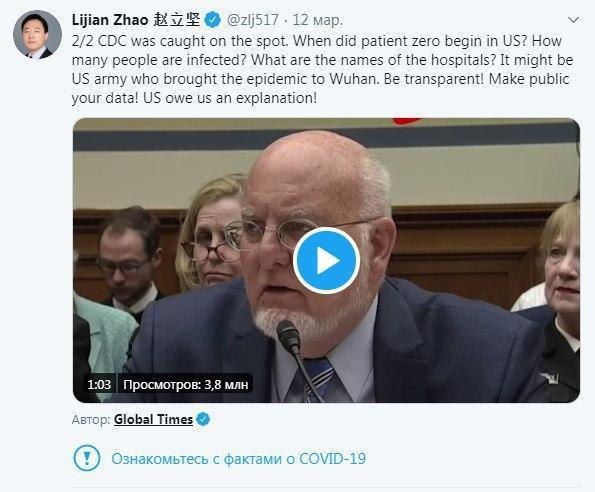Image resolution: width=595 pixels, height=492 pixels.
Task: Play the embedded CDC hearing video
Action: [x=326, y=260]
